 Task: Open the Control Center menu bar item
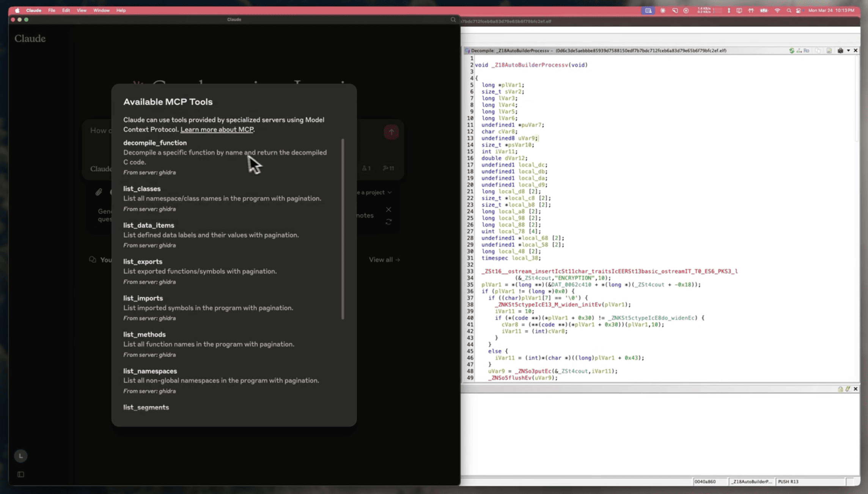[x=799, y=10]
